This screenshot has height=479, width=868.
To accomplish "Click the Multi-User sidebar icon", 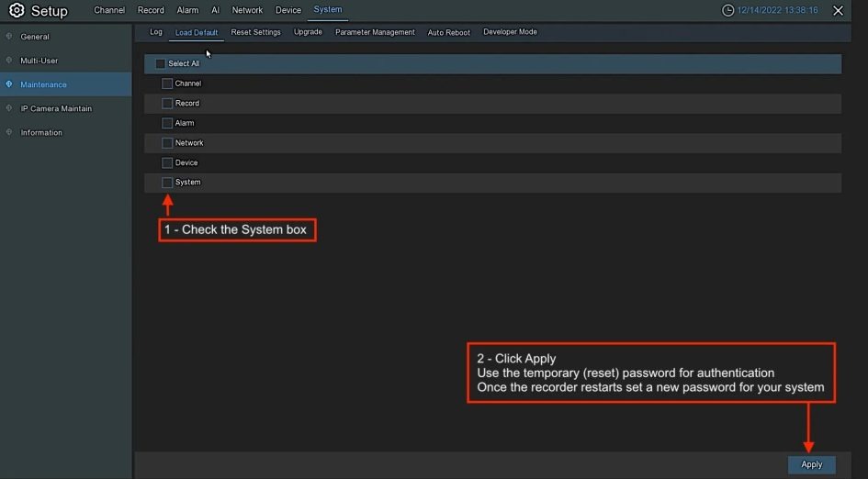I will pyautogui.click(x=9, y=61).
